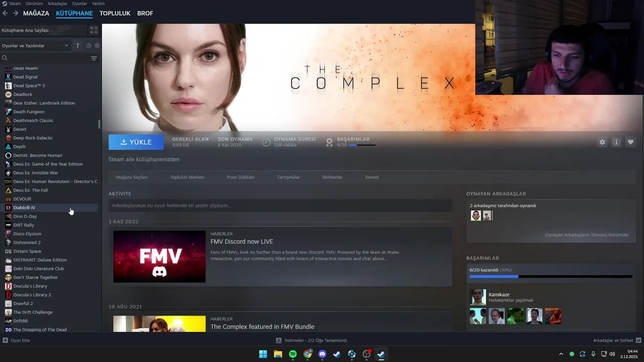Sort library with the up arrow icon
The height and width of the screenshot is (362, 644).
click(x=77, y=45)
